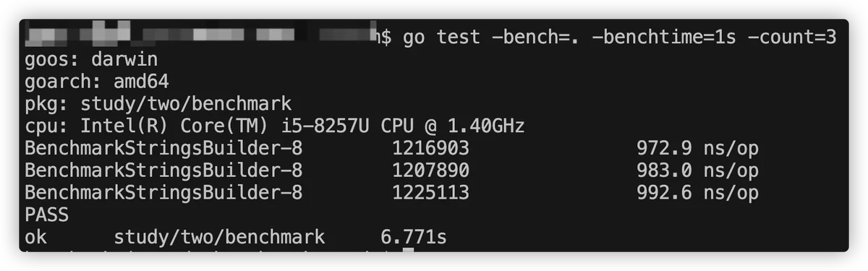Click the Intel Core i5-8257U cpu line
The width and height of the screenshot is (868, 271).
click(x=274, y=126)
